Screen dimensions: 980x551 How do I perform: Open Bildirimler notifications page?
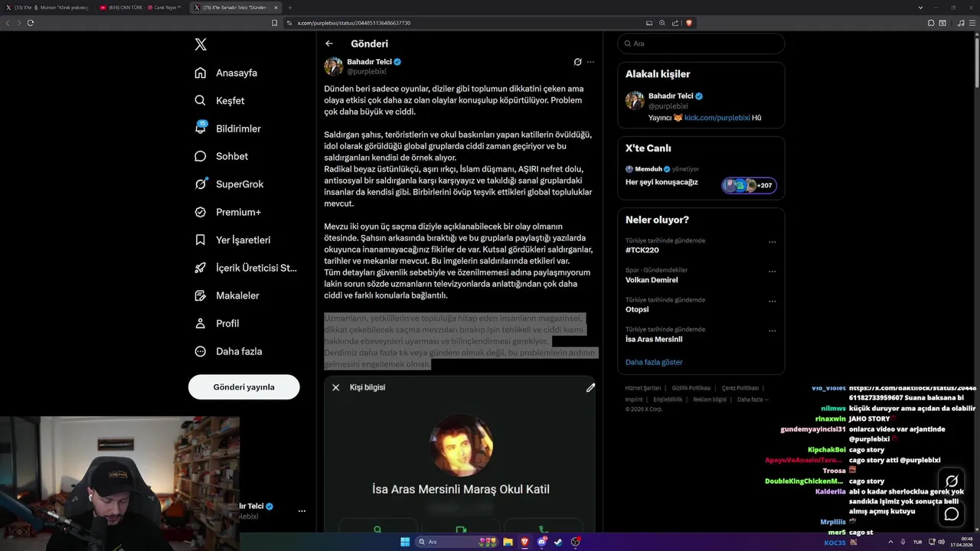pyautogui.click(x=227, y=129)
